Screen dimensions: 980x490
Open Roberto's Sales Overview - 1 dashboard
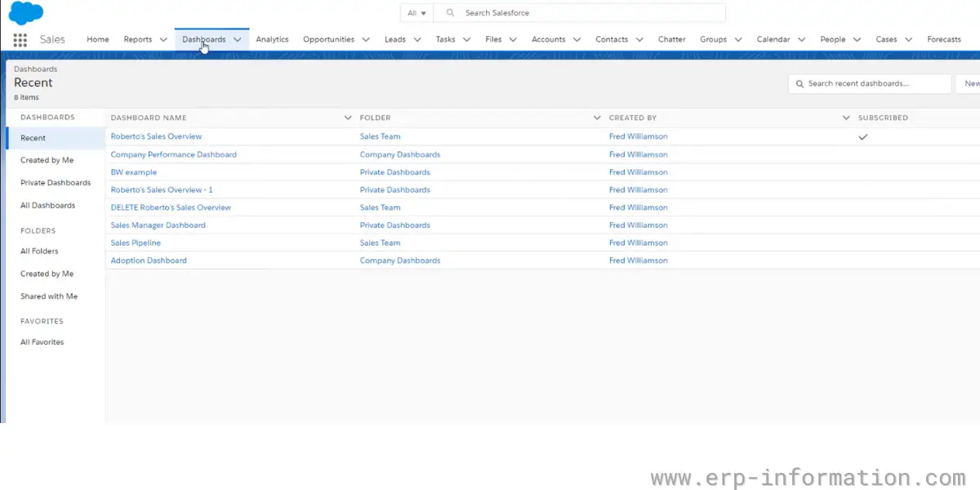[162, 189]
